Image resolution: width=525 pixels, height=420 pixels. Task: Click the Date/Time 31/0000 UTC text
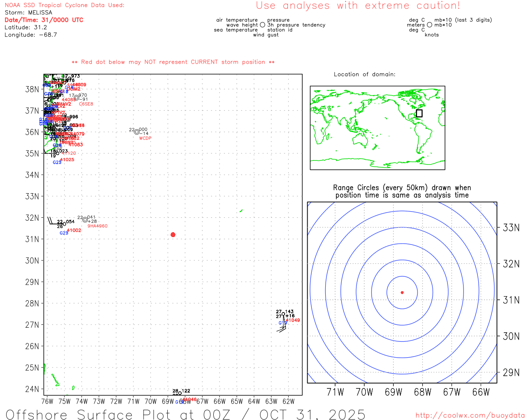tap(44, 20)
